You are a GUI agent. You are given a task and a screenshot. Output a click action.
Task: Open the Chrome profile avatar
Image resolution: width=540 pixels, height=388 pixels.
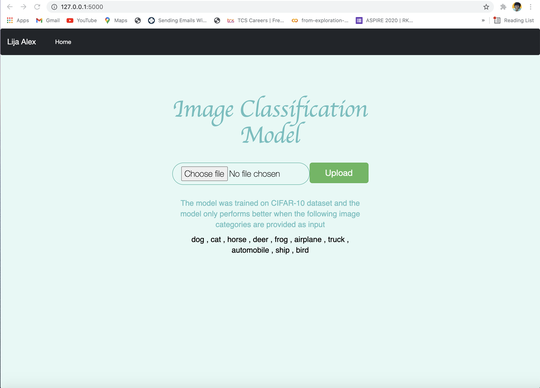(517, 7)
